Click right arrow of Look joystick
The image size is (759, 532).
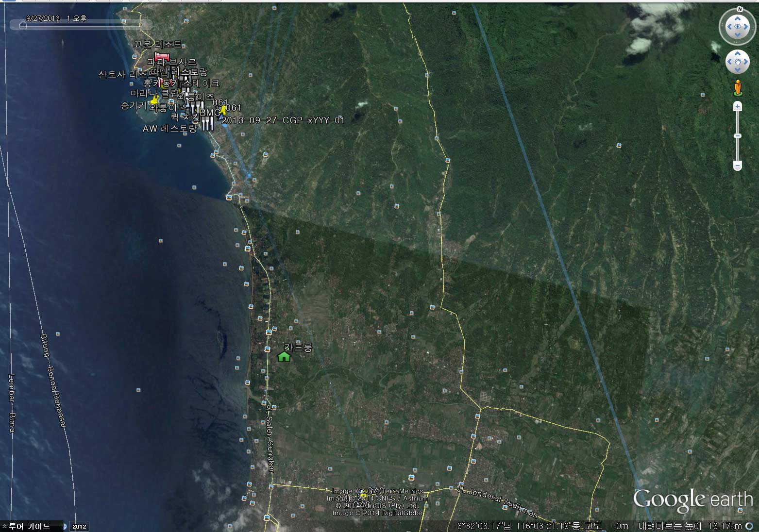(747, 27)
